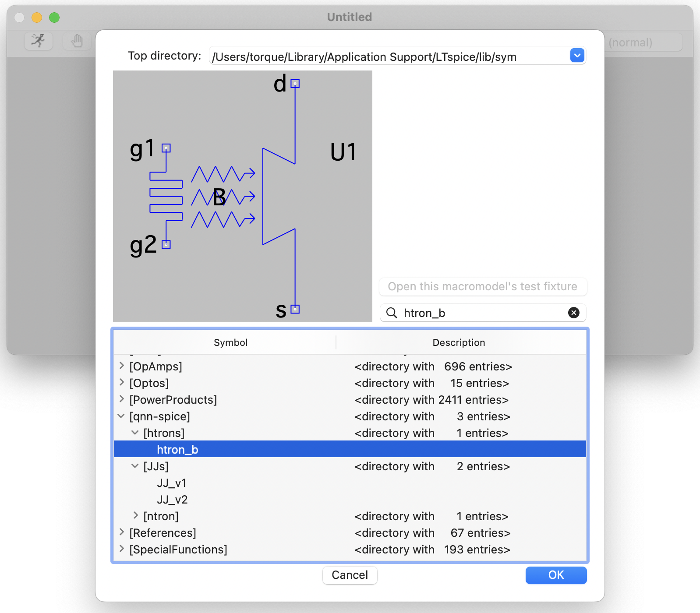
Task: Select the [JJs] row label
Action: (156, 466)
